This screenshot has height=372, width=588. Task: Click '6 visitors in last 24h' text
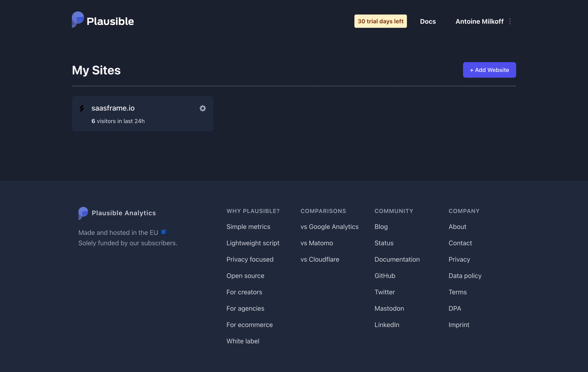coord(118,121)
